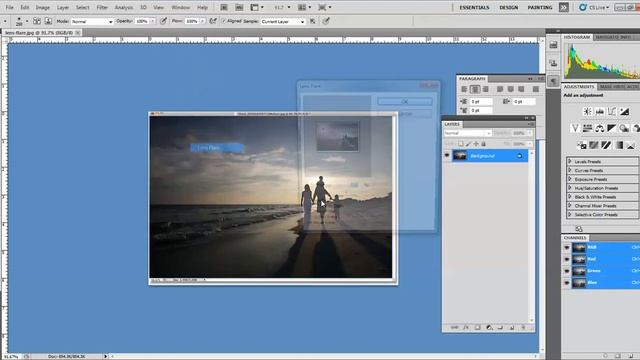Viewport: 640px width, 360px height.
Task: Toggle visibility of the RGB channel
Action: point(567,247)
